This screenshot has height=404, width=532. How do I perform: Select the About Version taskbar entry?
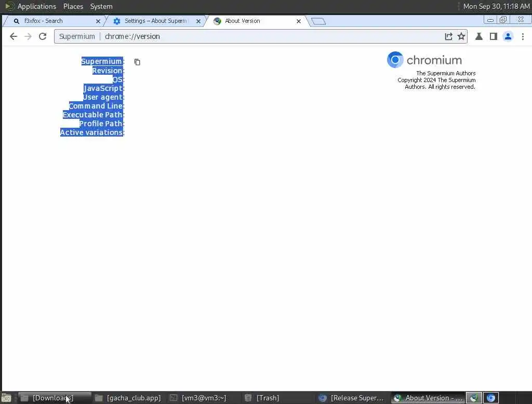click(x=428, y=398)
